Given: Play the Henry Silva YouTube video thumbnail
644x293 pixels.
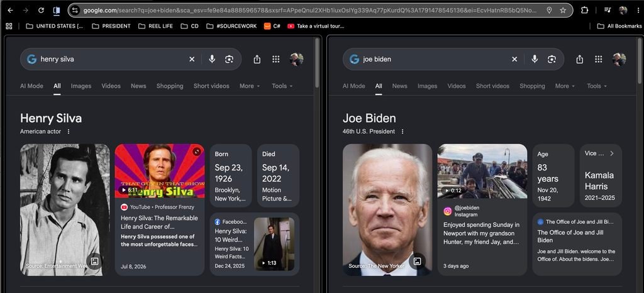Looking at the screenshot, I should click(159, 171).
